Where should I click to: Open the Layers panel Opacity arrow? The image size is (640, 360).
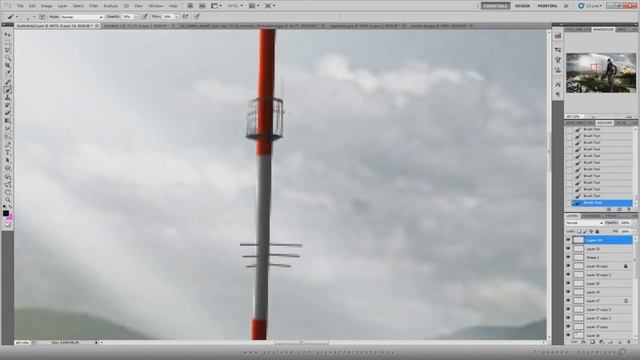(x=634, y=223)
